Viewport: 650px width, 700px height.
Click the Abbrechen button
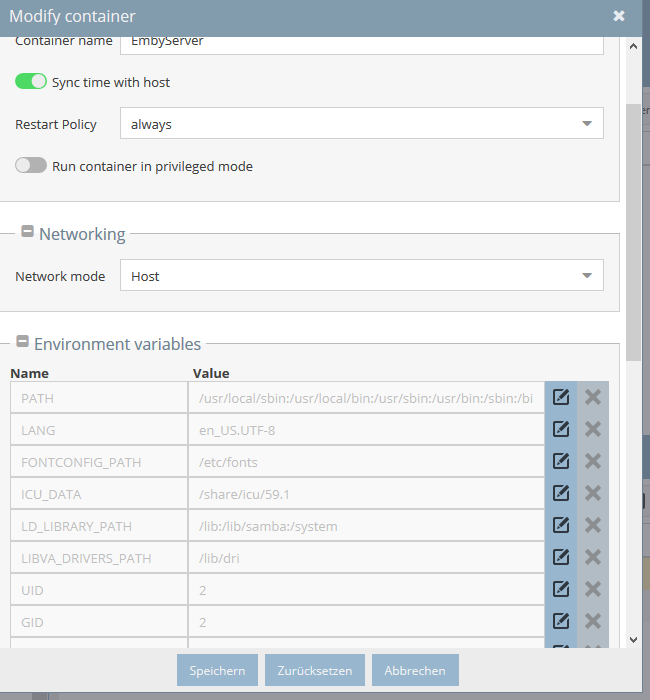coord(415,670)
